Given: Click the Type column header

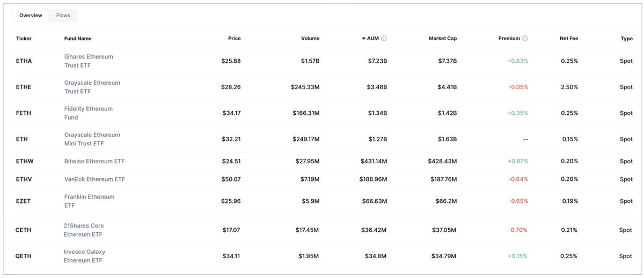Looking at the screenshot, I should (626, 39).
